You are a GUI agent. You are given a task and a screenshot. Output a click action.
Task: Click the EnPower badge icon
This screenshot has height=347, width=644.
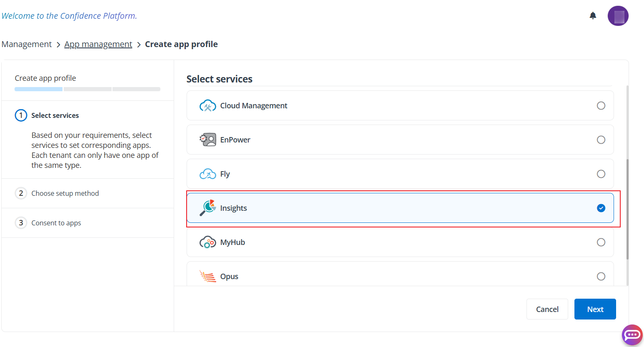click(208, 140)
